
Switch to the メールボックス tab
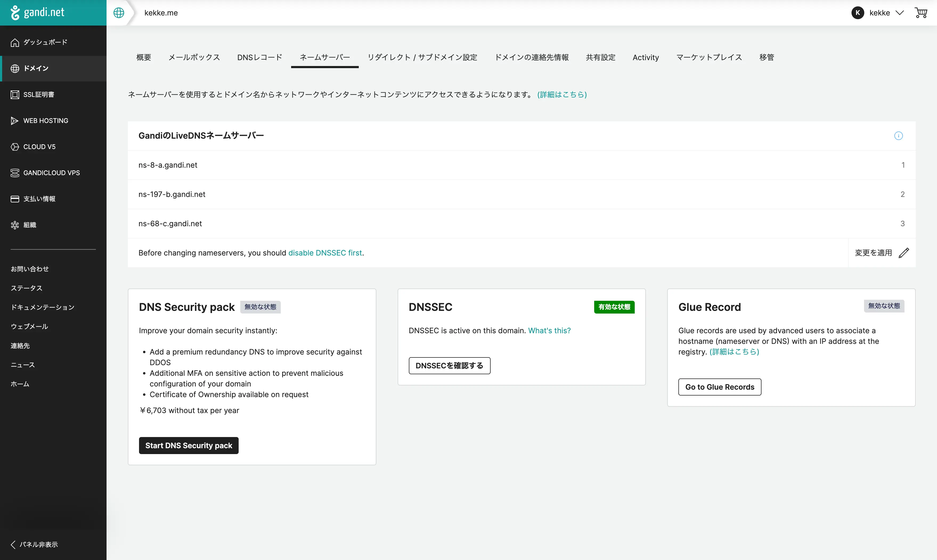(x=194, y=57)
